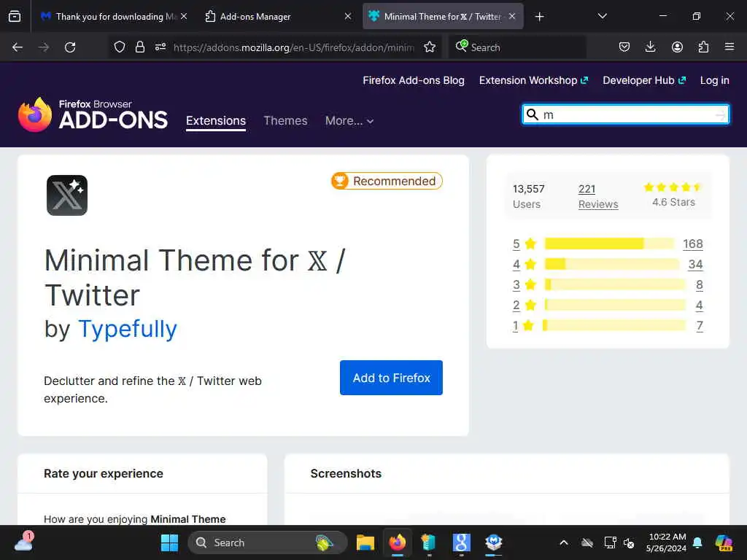This screenshot has height=560, width=747.
Task: Filter reviews by 3-star rating bar
Action: point(615,285)
